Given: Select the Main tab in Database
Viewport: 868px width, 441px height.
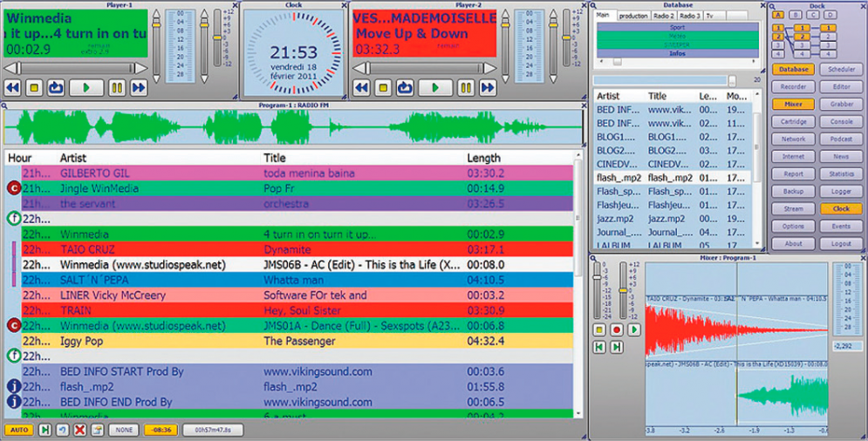Looking at the screenshot, I should 604,16.
